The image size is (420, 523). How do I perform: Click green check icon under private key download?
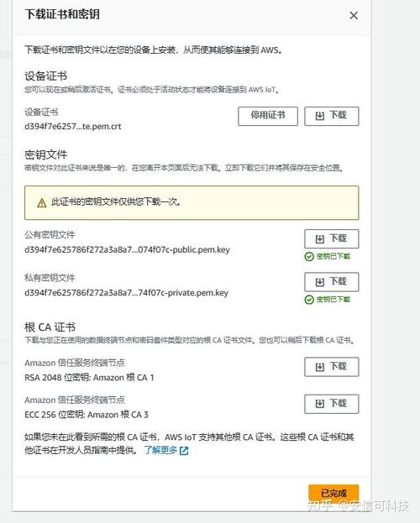click(309, 300)
